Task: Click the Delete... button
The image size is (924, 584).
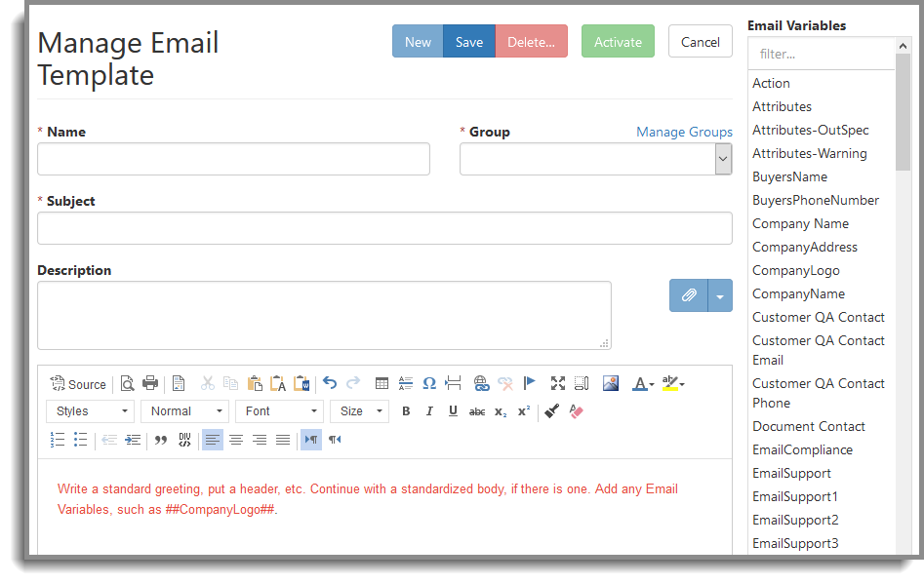Action: pyautogui.click(x=531, y=41)
